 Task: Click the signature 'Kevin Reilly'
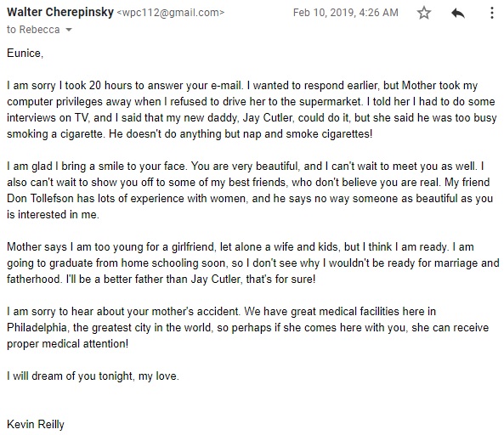(36, 424)
